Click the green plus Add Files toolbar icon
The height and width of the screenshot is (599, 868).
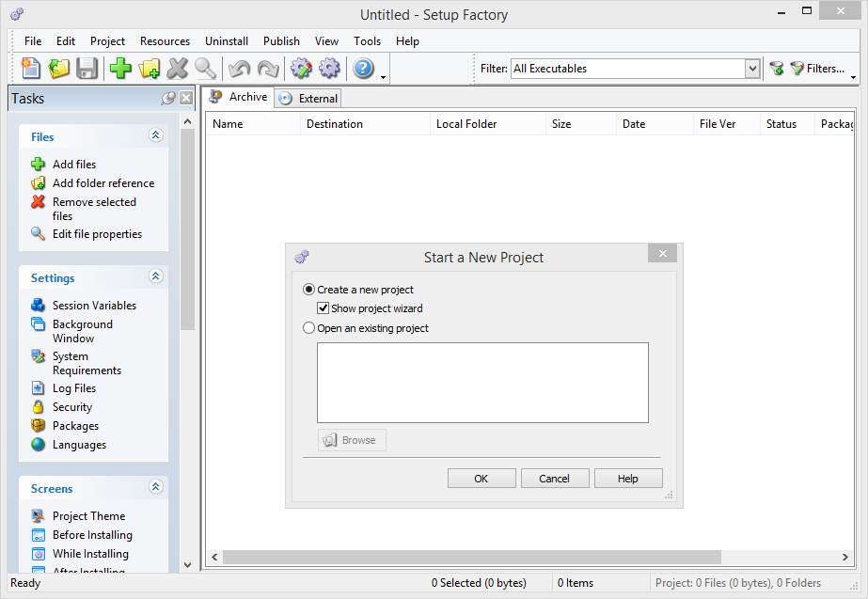(x=120, y=68)
